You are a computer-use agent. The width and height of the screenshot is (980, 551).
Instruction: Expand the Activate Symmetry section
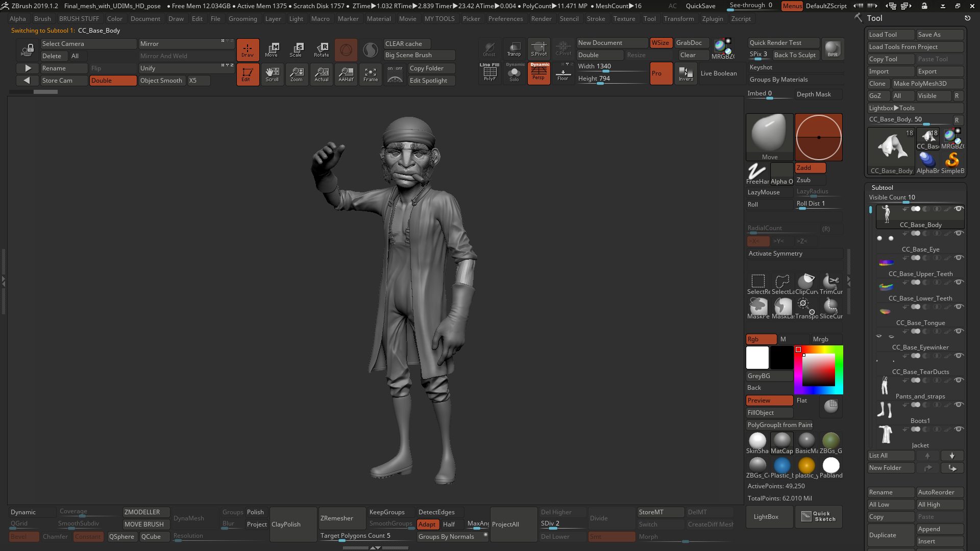775,254
